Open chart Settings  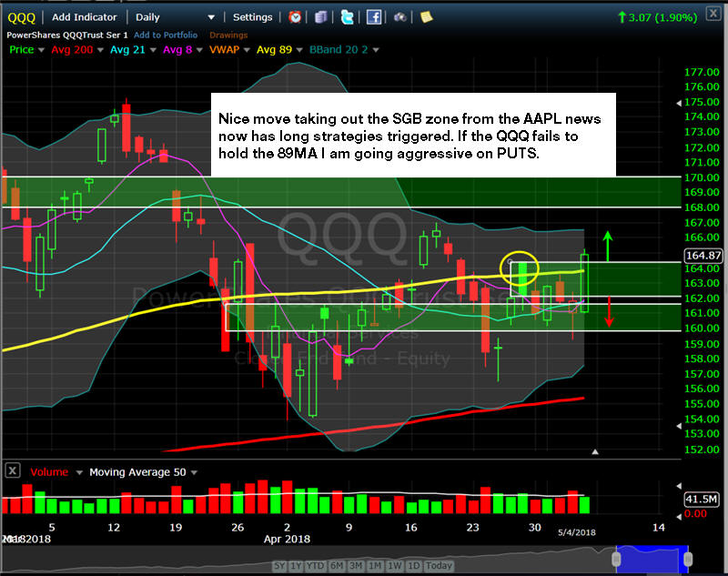coord(253,17)
